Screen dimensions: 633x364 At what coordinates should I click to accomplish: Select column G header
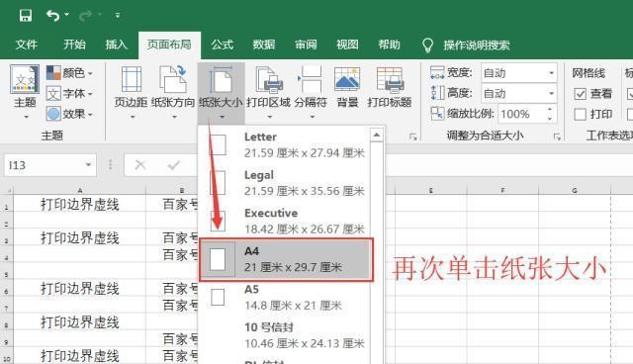[x=575, y=190]
